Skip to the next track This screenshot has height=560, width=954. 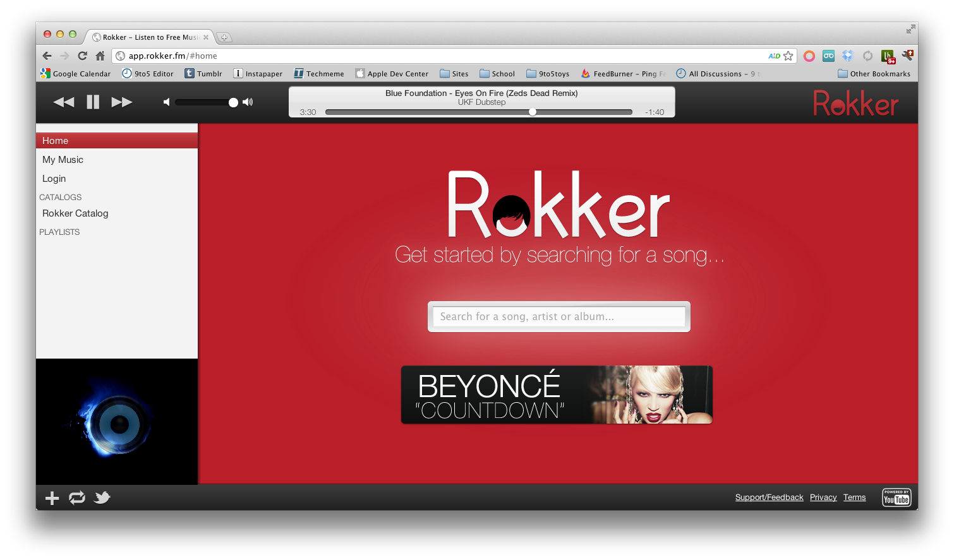pyautogui.click(x=122, y=102)
